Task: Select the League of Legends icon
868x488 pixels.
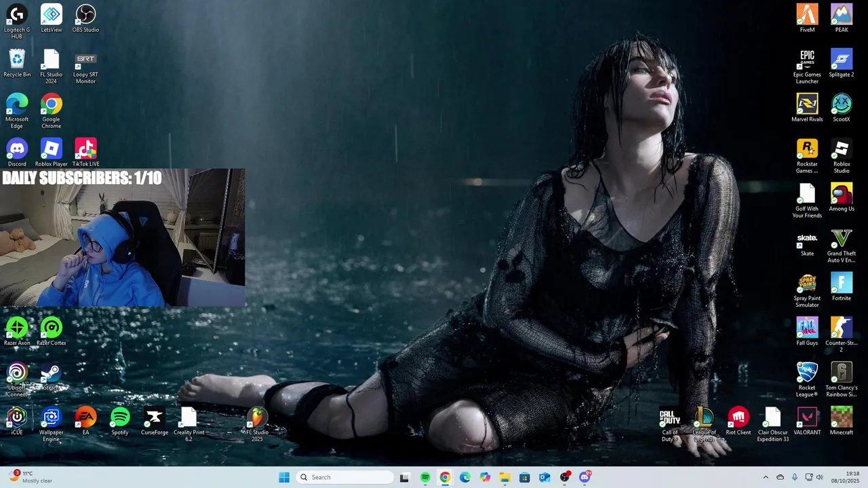Action: (x=704, y=424)
